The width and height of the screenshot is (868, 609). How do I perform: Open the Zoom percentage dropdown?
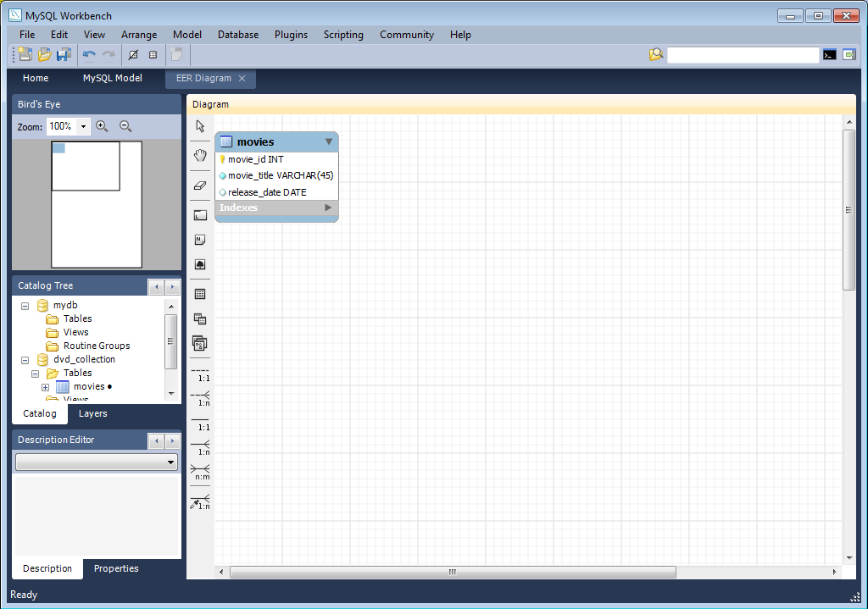(x=82, y=125)
